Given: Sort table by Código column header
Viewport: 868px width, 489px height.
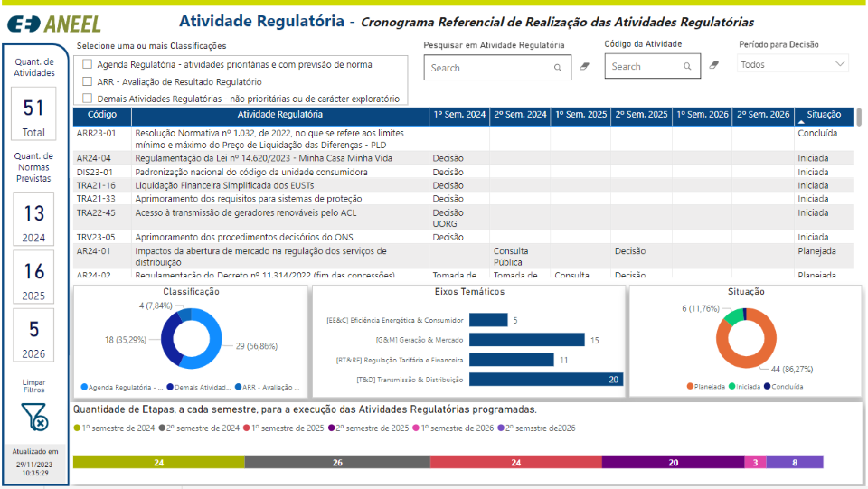Looking at the screenshot, I should tap(102, 115).
